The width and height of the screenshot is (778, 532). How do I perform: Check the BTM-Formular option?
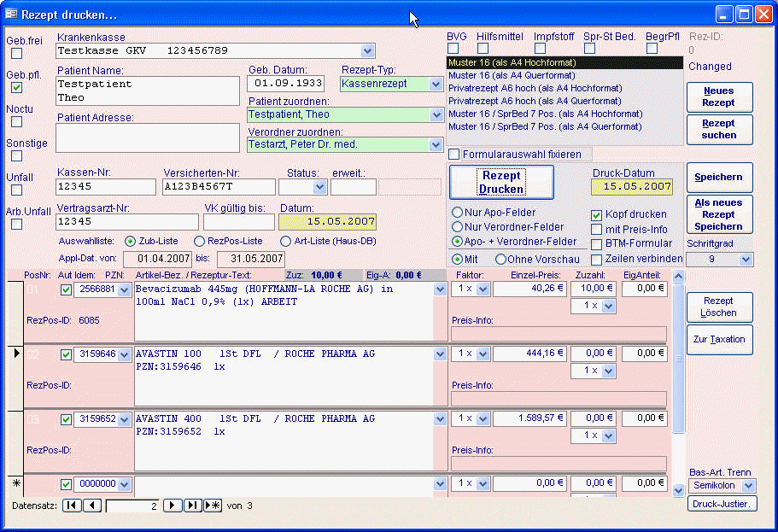(596, 244)
